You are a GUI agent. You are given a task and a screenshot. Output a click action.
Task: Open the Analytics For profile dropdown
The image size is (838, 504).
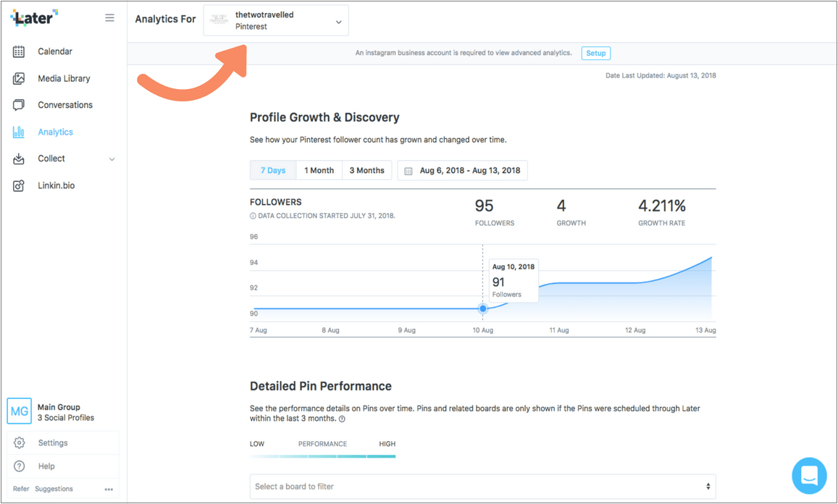[276, 21]
